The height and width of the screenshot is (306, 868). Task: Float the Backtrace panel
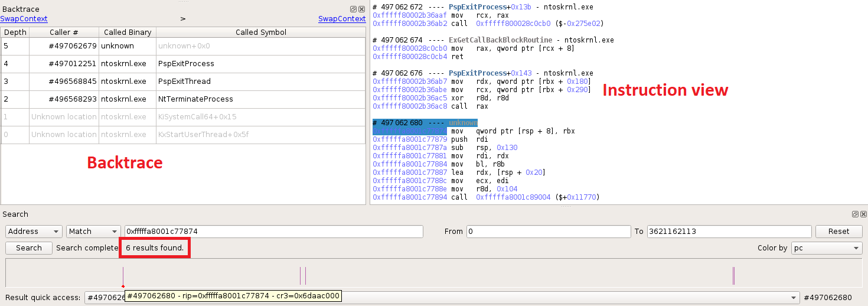click(x=353, y=9)
